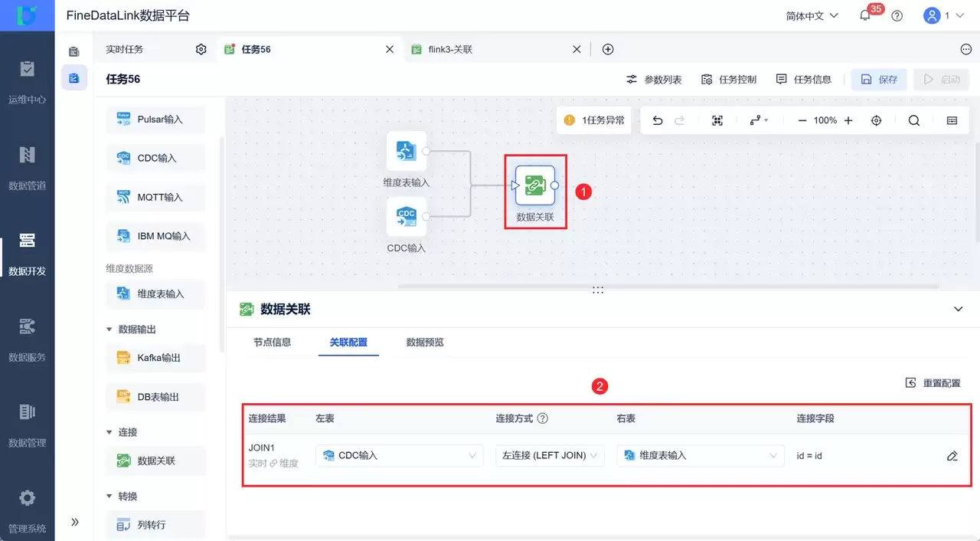This screenshot has width=980, height=541.
Task: Open 任务信息
Action: pyautogui.click(x=804, y=80)
